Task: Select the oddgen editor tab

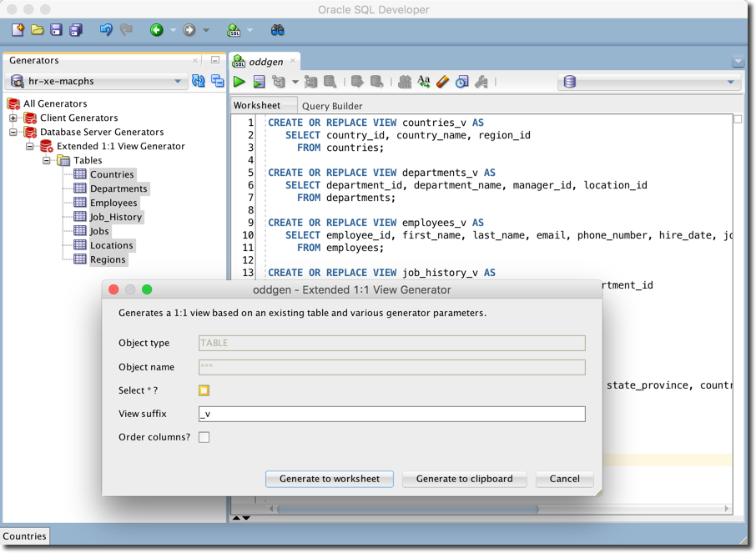Action: pos(265,62)
